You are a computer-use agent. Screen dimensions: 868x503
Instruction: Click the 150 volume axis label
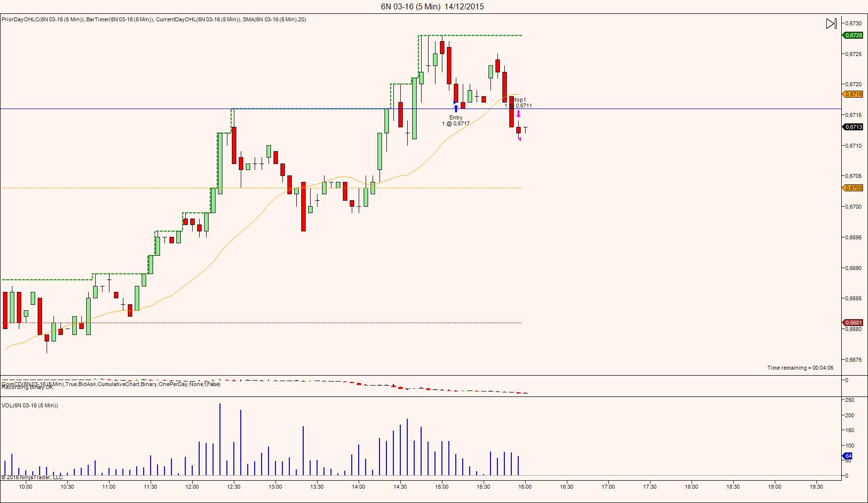tap(850, 431)
